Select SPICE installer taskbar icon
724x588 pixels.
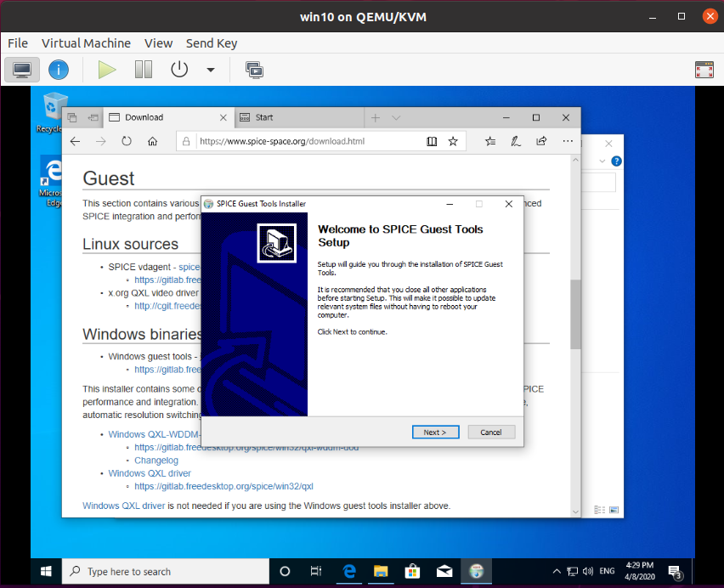(476, 571)
